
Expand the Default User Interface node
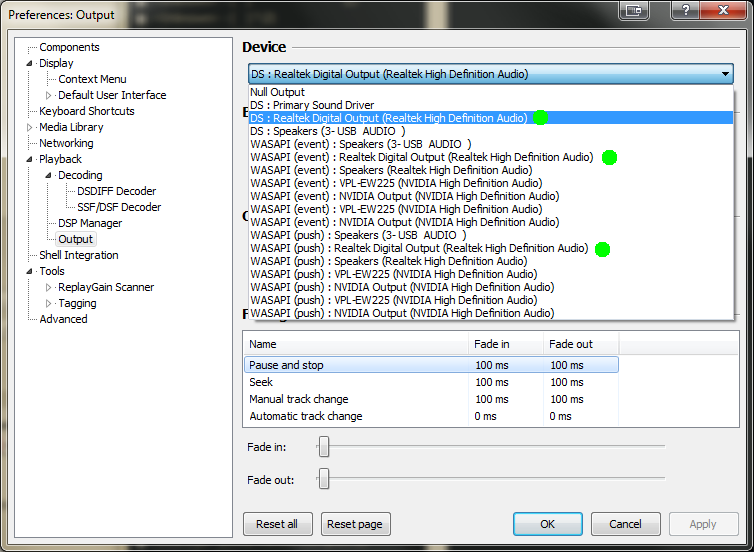48,95
